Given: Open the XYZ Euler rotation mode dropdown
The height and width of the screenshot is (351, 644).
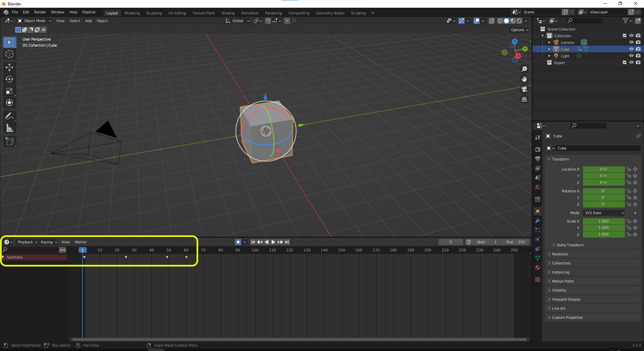Looking at the screenshot, I should tap(604, 213).
